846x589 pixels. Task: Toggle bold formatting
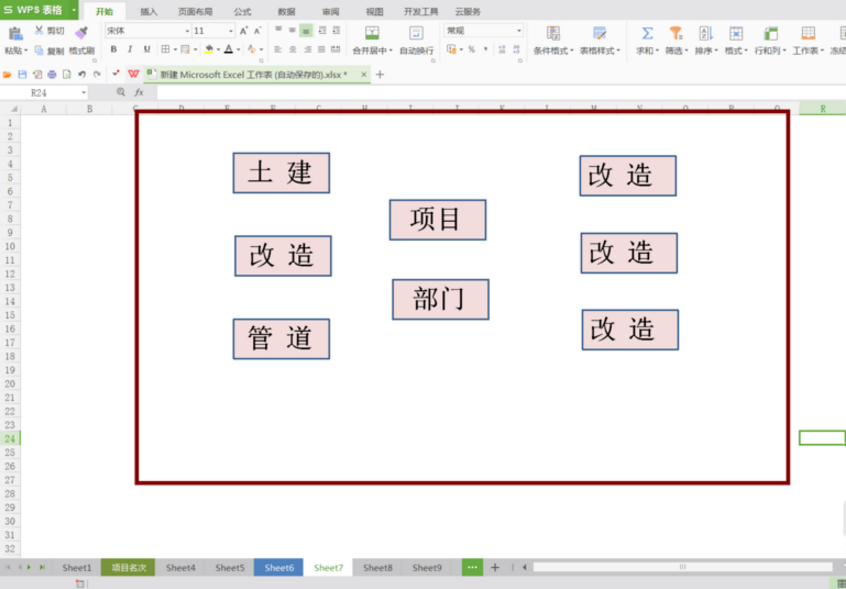113,50
